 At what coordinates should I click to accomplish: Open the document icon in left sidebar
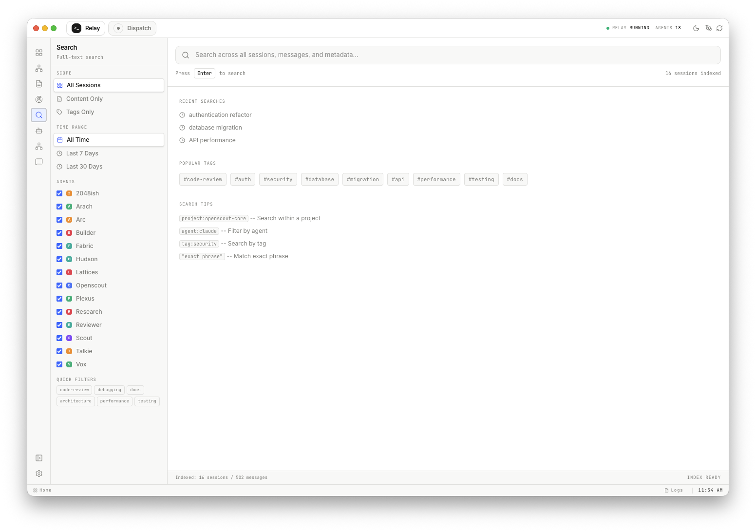[39, 84]
